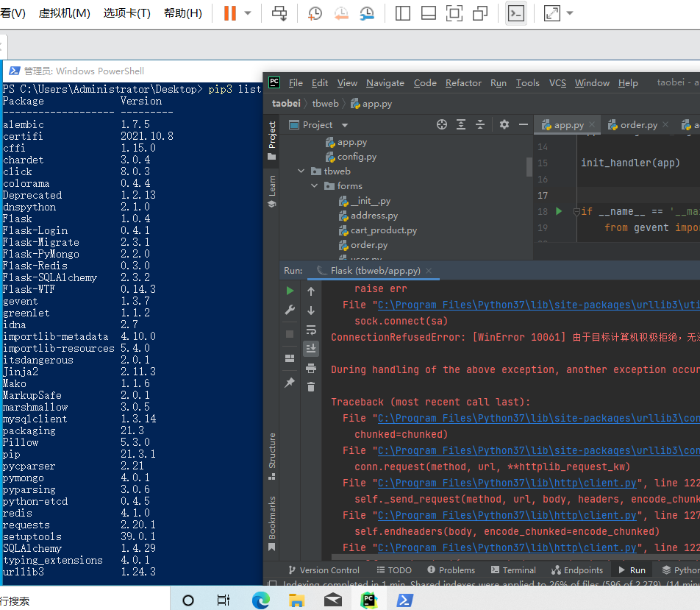Stop the running process
This screenshot has height=610, width=700.
click(290, 334)
